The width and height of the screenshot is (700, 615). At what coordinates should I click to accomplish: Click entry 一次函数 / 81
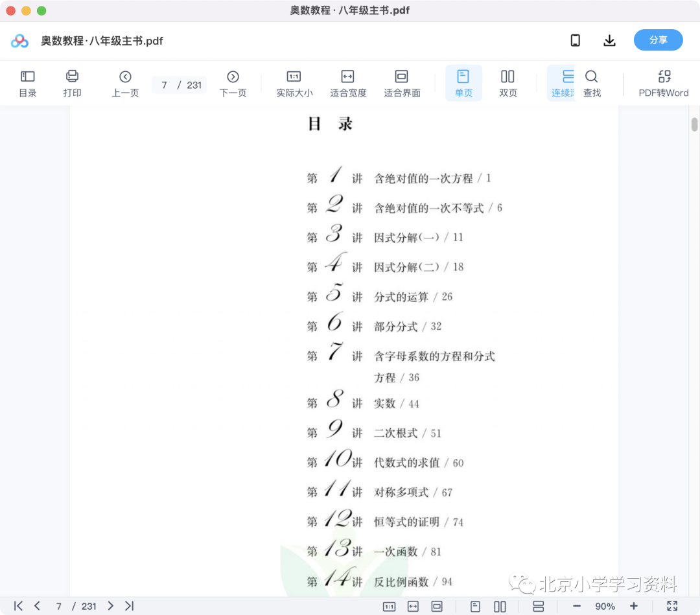(408, 551)
